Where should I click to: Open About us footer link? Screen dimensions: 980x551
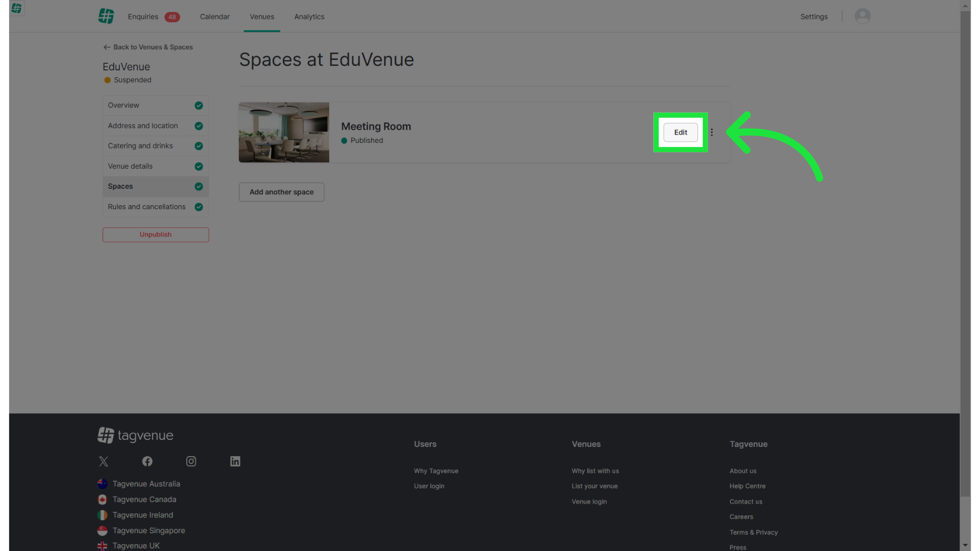point(743,471)
